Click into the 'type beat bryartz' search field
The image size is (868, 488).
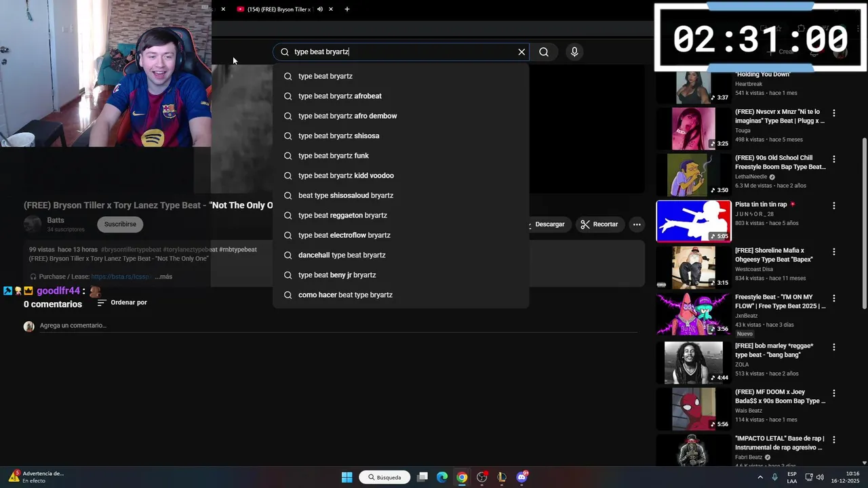pos(402,52)
